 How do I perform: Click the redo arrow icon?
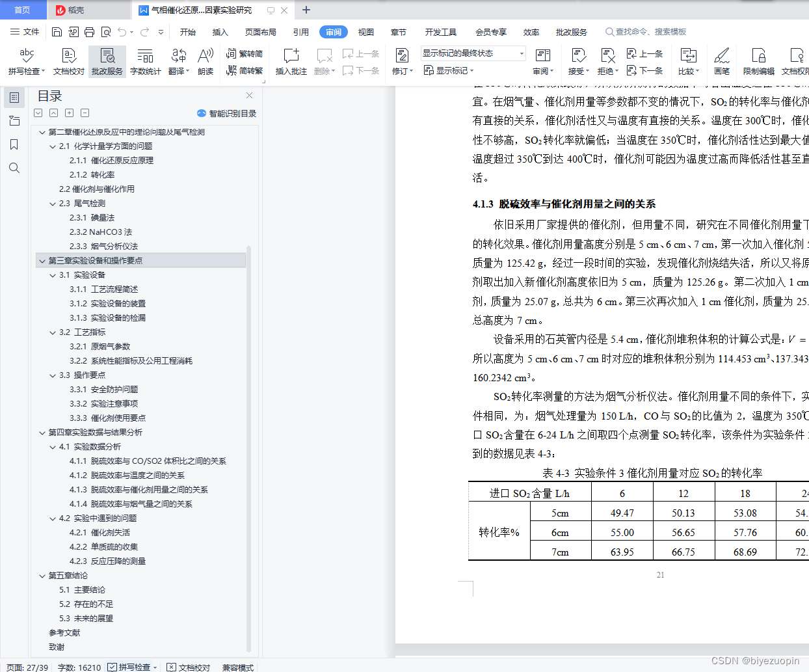click(144, 32)
